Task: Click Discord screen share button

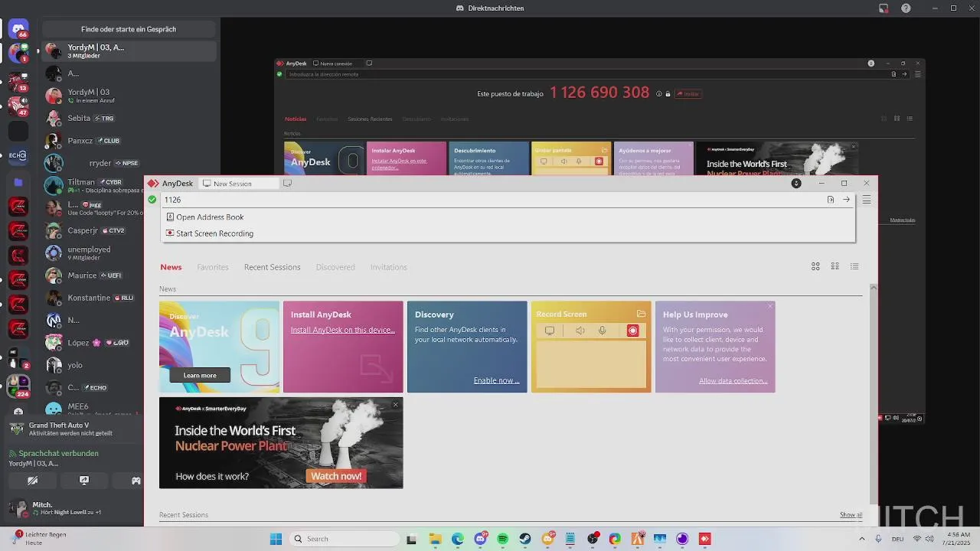Action: (x=84, y=481)
